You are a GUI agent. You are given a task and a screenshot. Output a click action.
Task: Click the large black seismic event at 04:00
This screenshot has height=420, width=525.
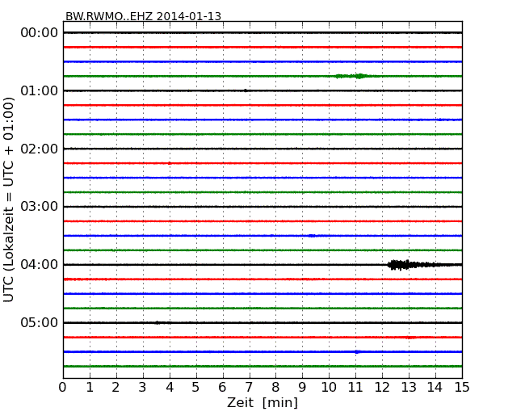click(425, 265)
